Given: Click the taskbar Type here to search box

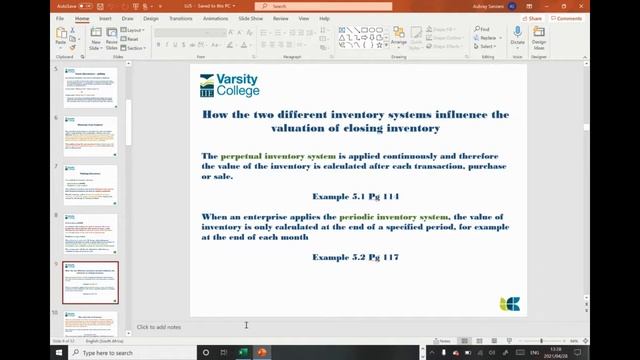Looking at the screenshot, I should coord(132,353).
